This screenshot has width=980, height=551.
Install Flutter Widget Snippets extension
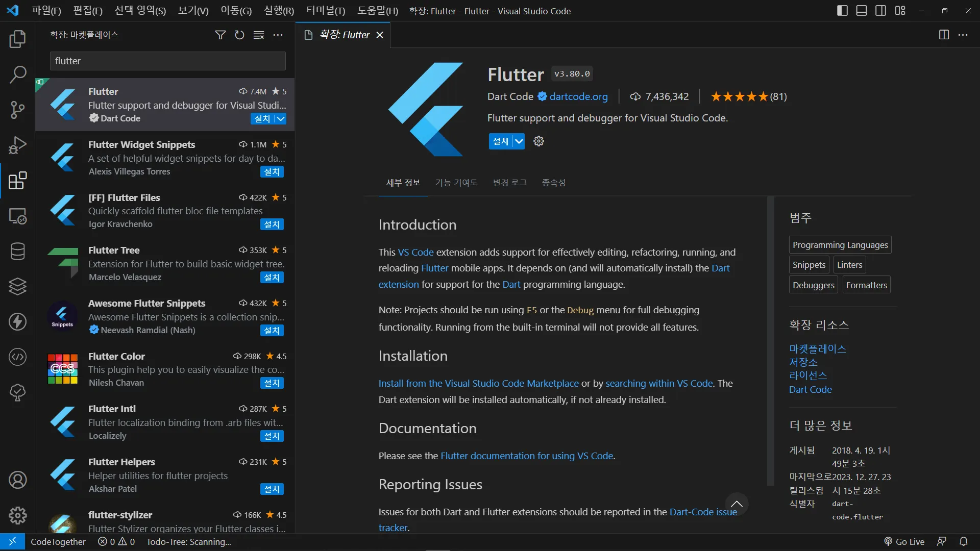click(272, 172)
